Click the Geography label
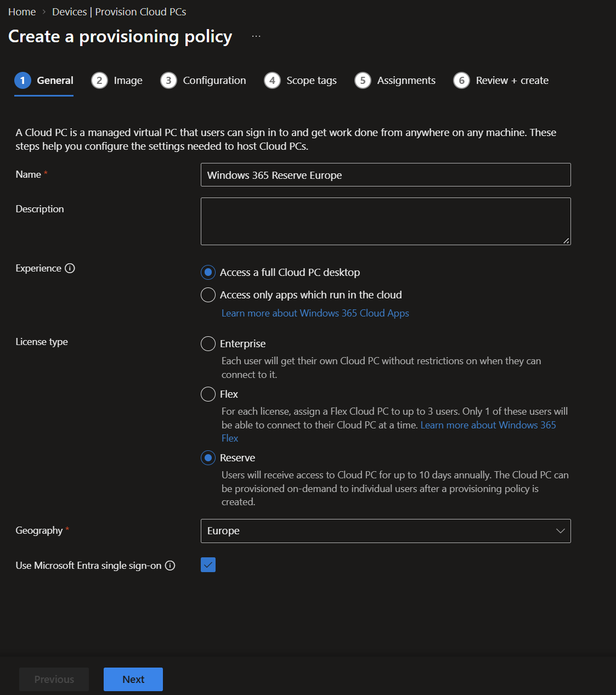 point(39,530)
